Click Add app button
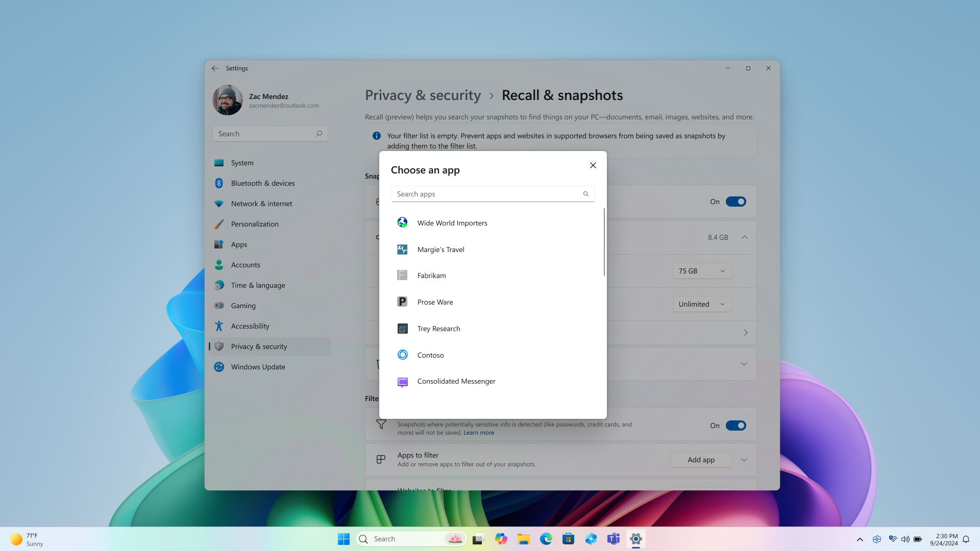 (x=701, y=460)
